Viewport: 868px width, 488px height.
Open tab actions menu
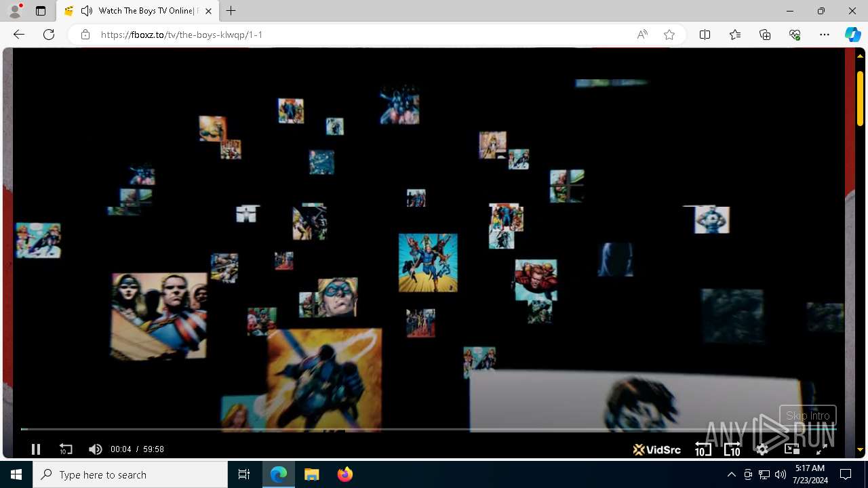point(41,11)
